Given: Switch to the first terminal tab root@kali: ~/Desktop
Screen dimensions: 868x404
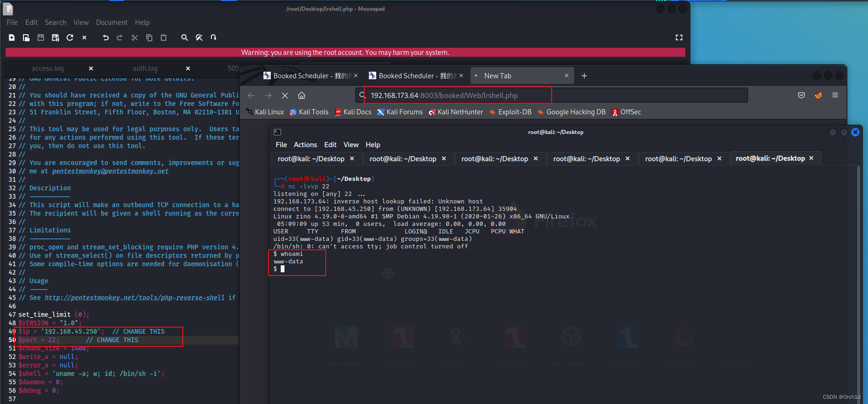Looking at the screenshot, I should tap(311, 159).
